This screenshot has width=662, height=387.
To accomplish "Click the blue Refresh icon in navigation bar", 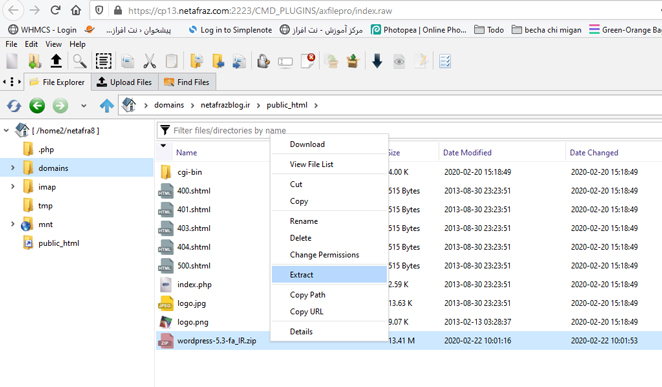I will pos(14,106).
